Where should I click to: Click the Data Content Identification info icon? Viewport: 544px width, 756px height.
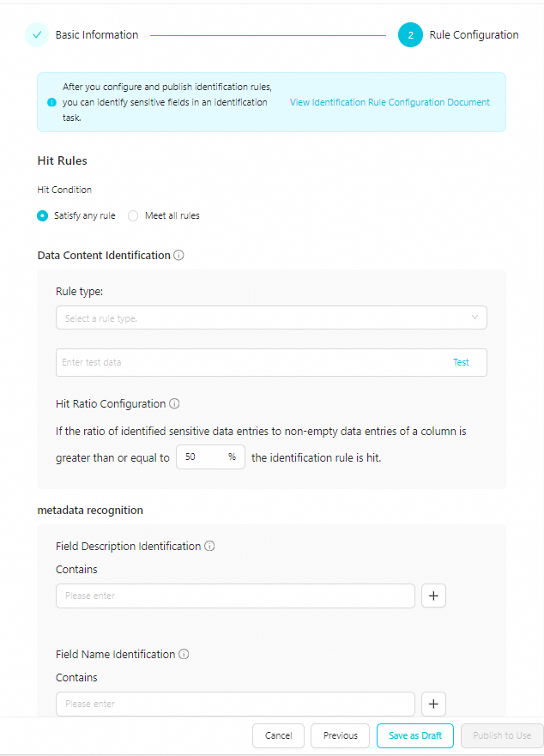pos(179,255)
